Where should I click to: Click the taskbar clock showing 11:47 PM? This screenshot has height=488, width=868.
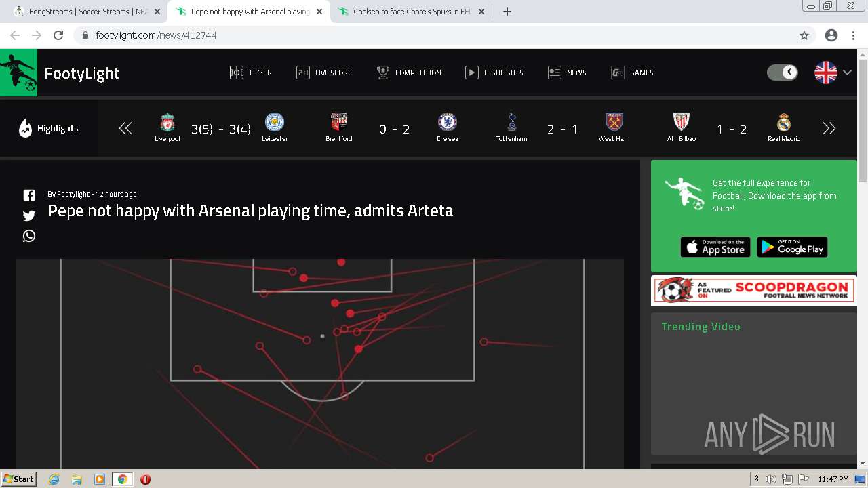coord(833,479)
